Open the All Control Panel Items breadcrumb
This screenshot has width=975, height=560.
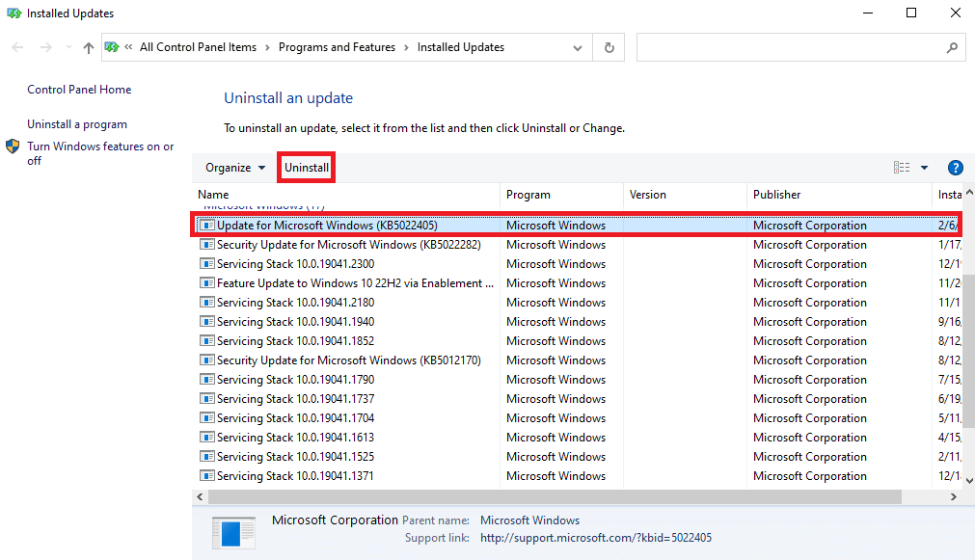click(x=198, y=47)
